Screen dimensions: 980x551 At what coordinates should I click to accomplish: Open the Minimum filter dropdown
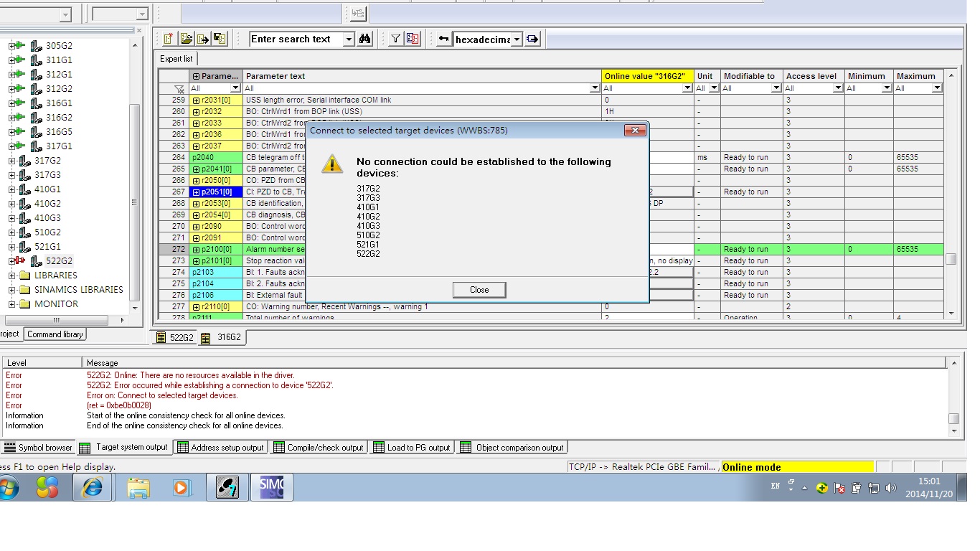coord(887,88)
